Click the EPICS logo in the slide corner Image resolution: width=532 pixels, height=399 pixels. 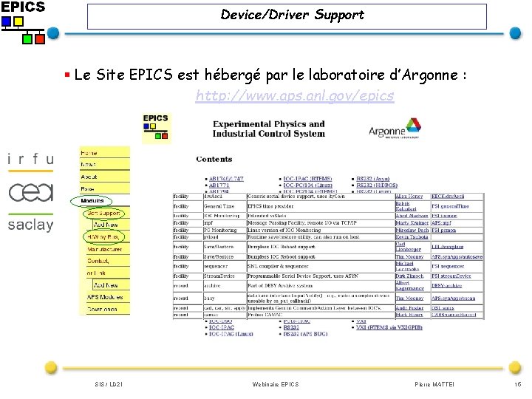click(x=23, y=22)
